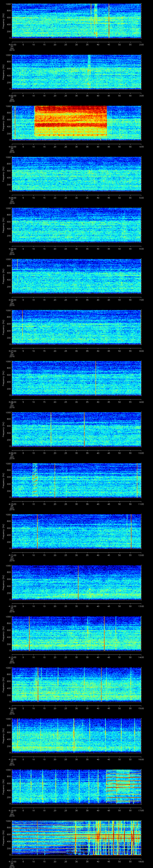153x868 pixels.
Task: Click the 600 frequency tick of the 4:05:00 panel
Action: coord(9,222)
